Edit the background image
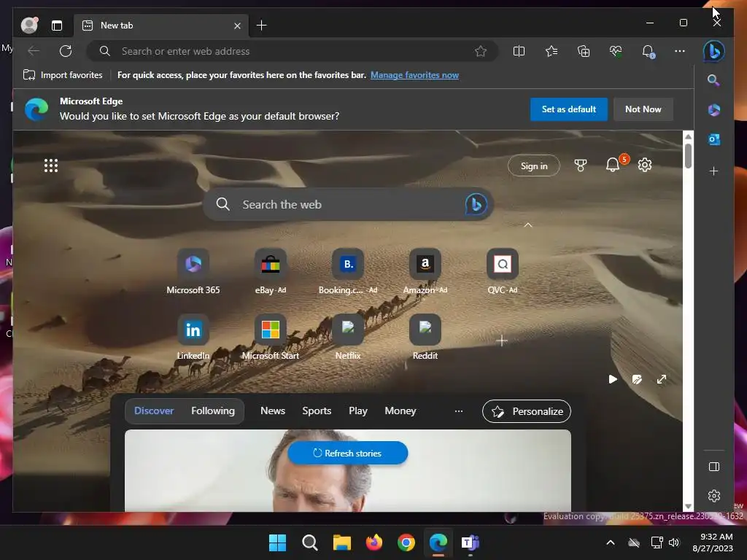This screenshot has width=747, height=560. coord(637,379)
